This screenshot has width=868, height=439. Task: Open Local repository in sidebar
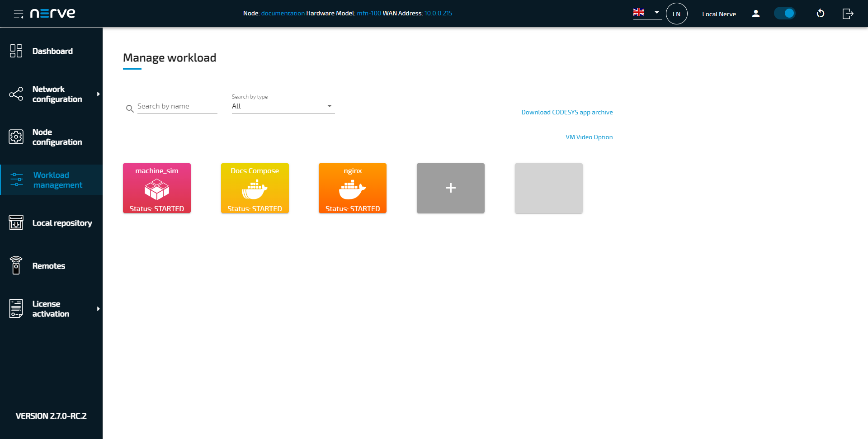[x=62, y=223]
